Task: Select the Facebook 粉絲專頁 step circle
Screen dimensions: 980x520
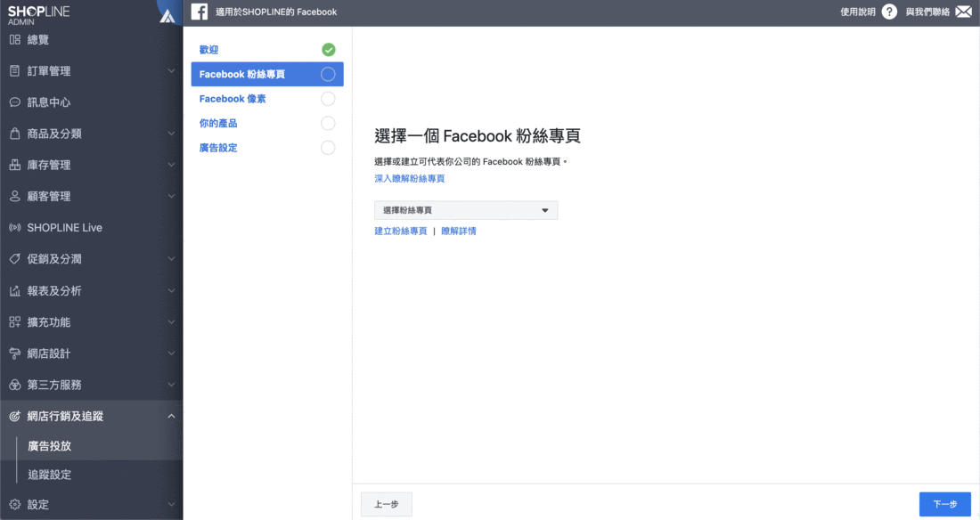Action: [328, 74]
